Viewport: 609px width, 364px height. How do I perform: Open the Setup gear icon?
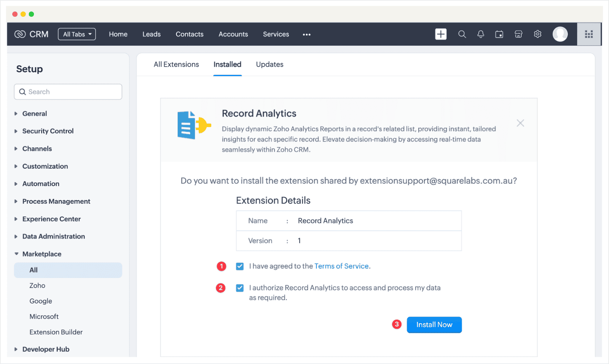pyautogui.click(x=537, y=34)
